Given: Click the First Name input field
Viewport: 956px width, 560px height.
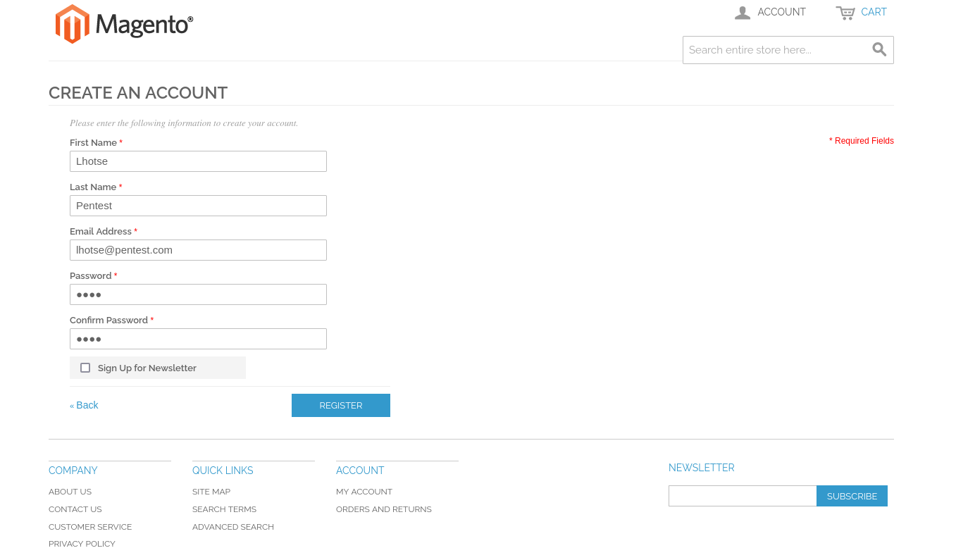Looking at the screenshot, I should click(x=198, y=161).
